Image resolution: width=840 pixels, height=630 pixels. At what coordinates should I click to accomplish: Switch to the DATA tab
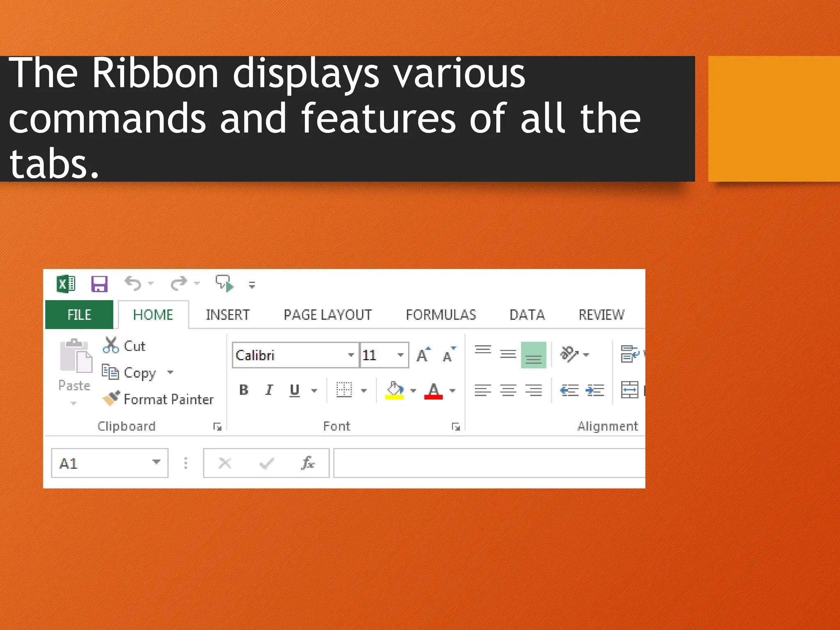coord(527,315)
